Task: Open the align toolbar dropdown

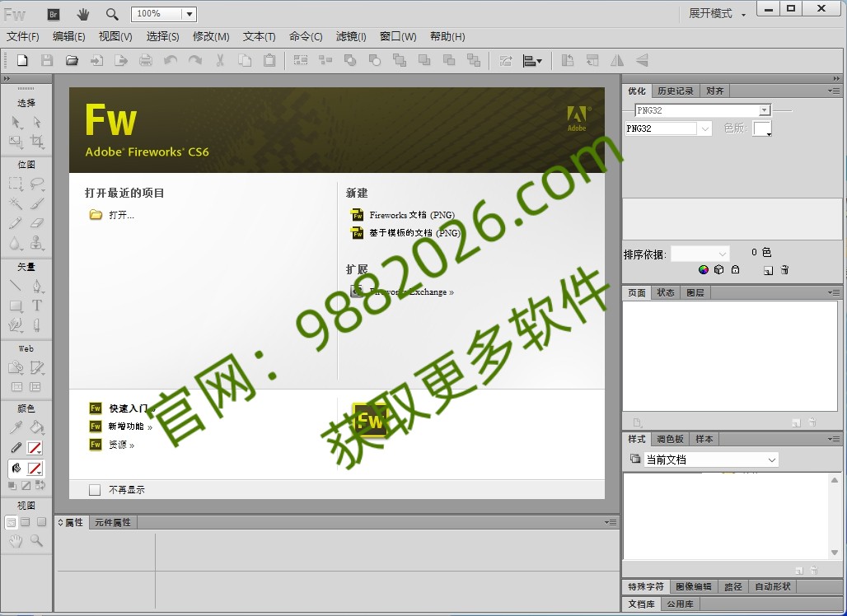Action: tap(532, 60)
